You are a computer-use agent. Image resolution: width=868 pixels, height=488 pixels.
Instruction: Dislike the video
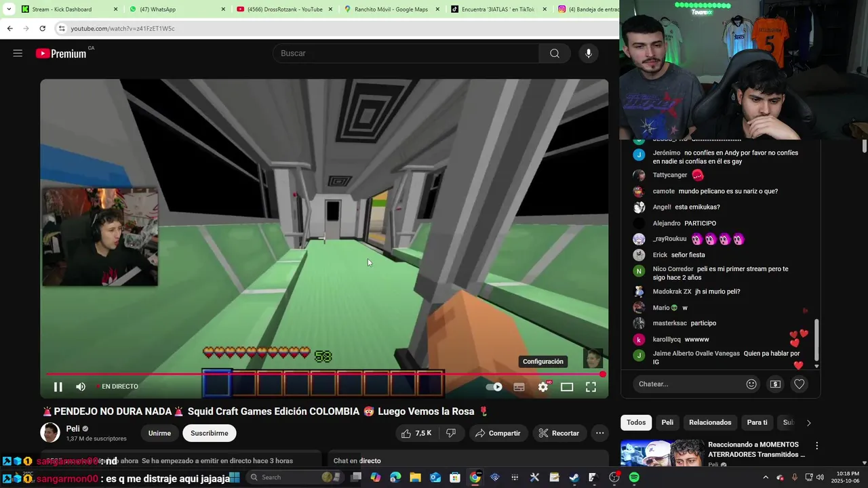pyautogui.click(x=451, y=433)
